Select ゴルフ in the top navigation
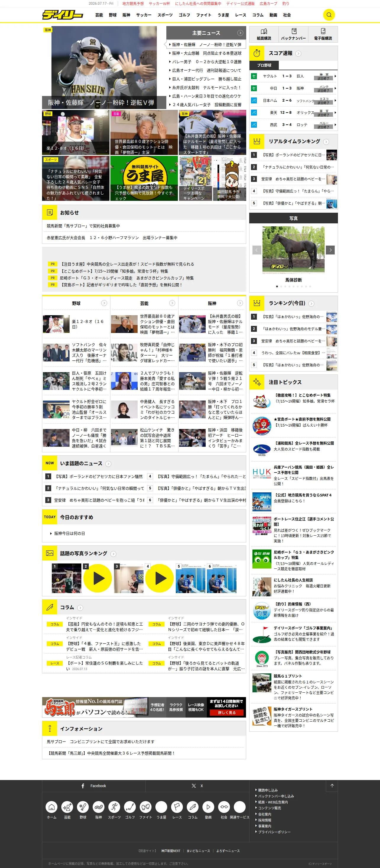 [x=184, y=15]
